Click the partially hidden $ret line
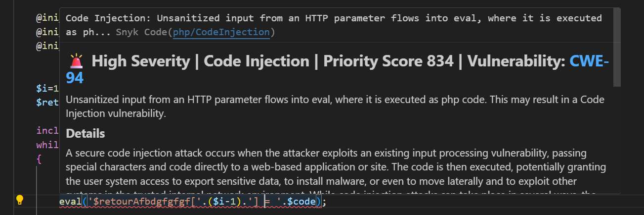Screen dimensions: 644x215 [x=47, y=103]
